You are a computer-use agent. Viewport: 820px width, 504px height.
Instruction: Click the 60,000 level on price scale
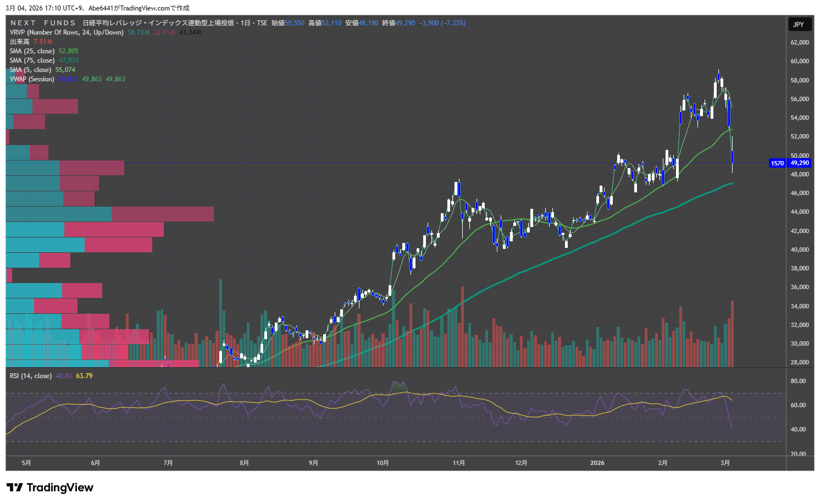[x=800, y=61]
